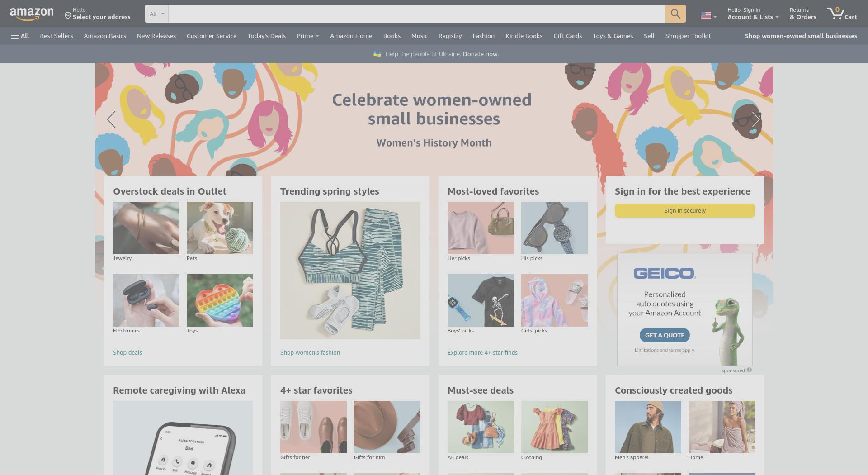868x475 pixels.
Task: Open Music in navigation bar
Action: point(420,36)
